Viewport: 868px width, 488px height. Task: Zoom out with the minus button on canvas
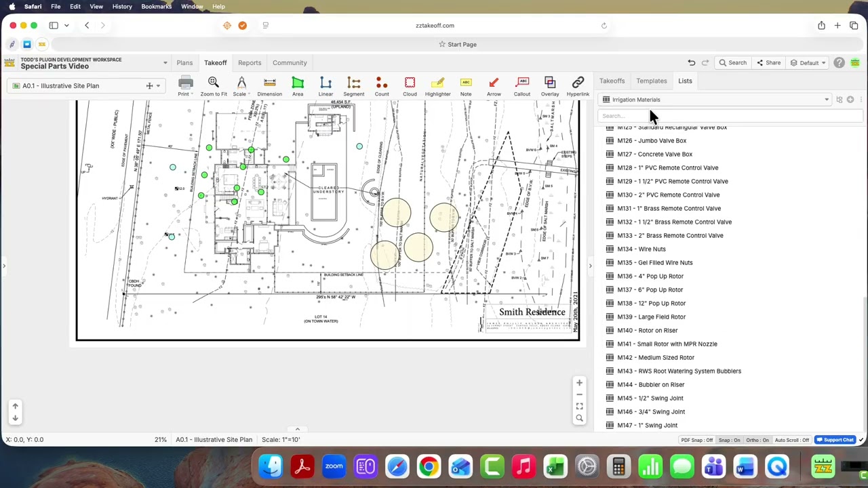(579, 394)
